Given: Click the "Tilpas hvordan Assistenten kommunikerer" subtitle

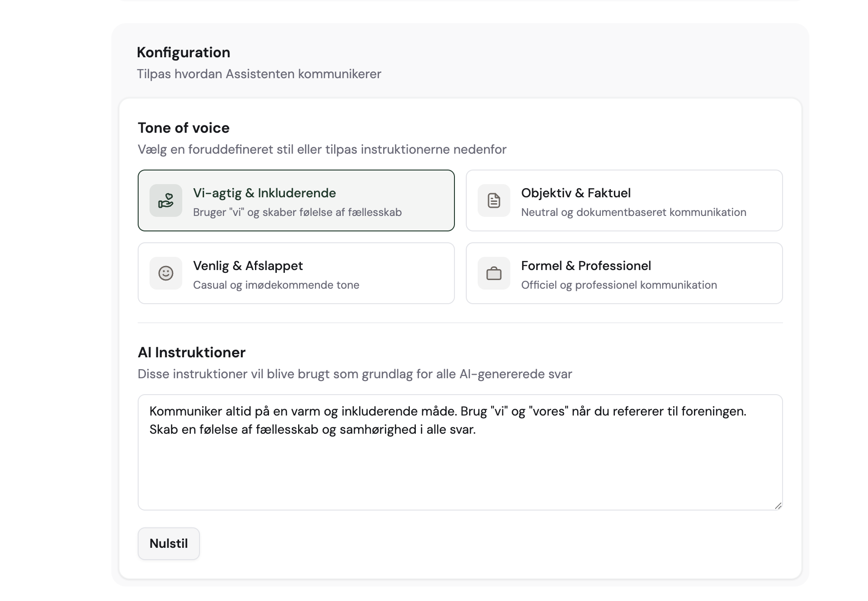Looking at the screenshot, I should 259,74.
